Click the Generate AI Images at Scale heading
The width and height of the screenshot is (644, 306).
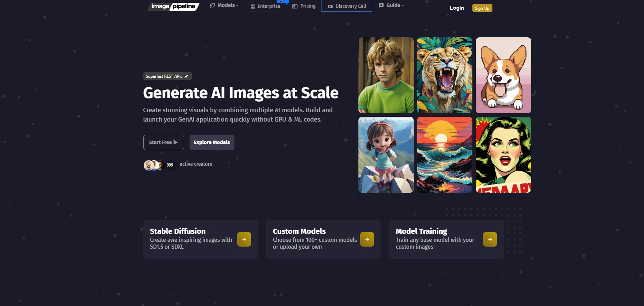241,93
